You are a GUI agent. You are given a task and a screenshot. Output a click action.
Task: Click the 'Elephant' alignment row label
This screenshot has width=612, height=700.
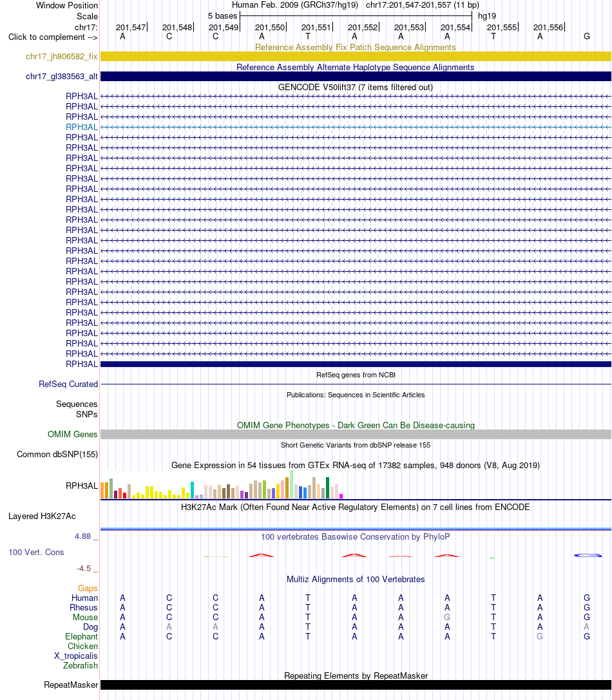pos(81,637)
